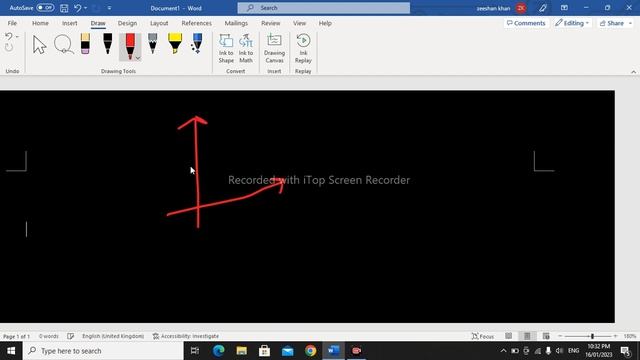Screen dimensions: 640x360
Task: Choose the yellow highlighter
Action: pyautogui.click(x=175, y=44)
